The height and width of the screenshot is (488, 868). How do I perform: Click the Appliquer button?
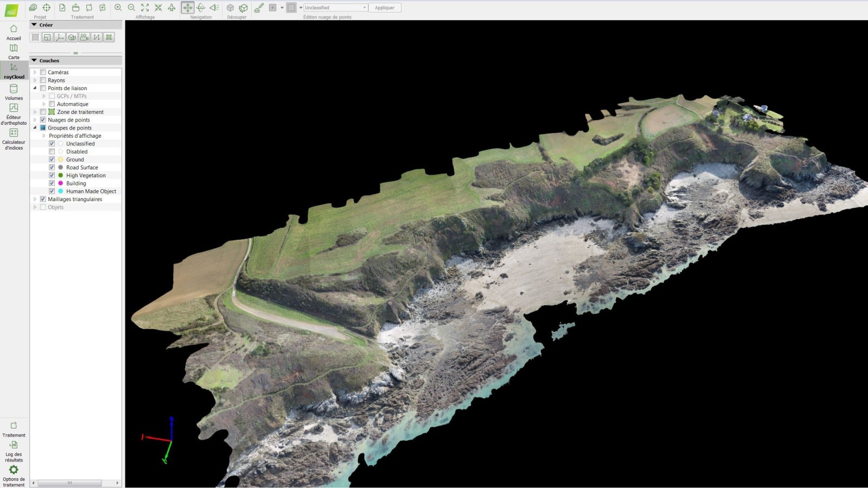(384, 8)
